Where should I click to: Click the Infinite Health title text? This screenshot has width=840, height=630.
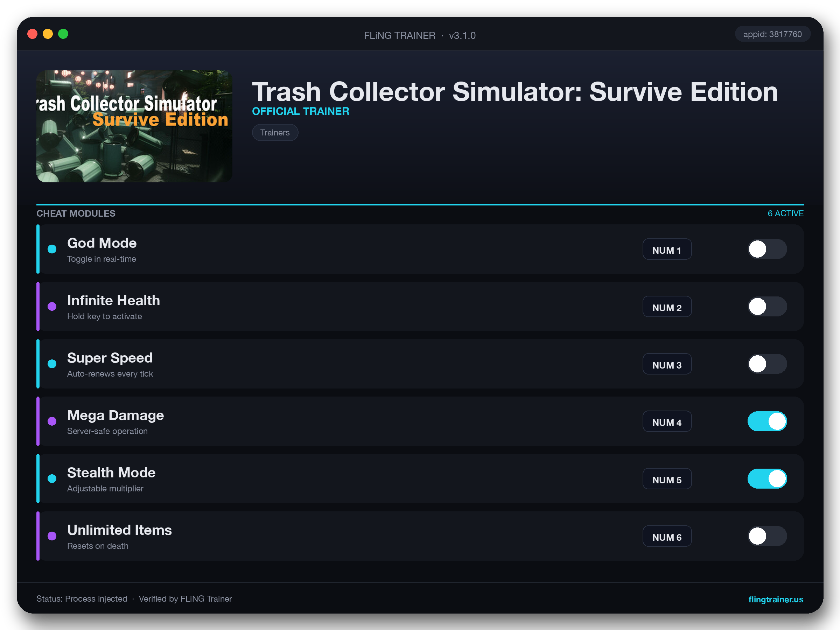click(113, 300)
